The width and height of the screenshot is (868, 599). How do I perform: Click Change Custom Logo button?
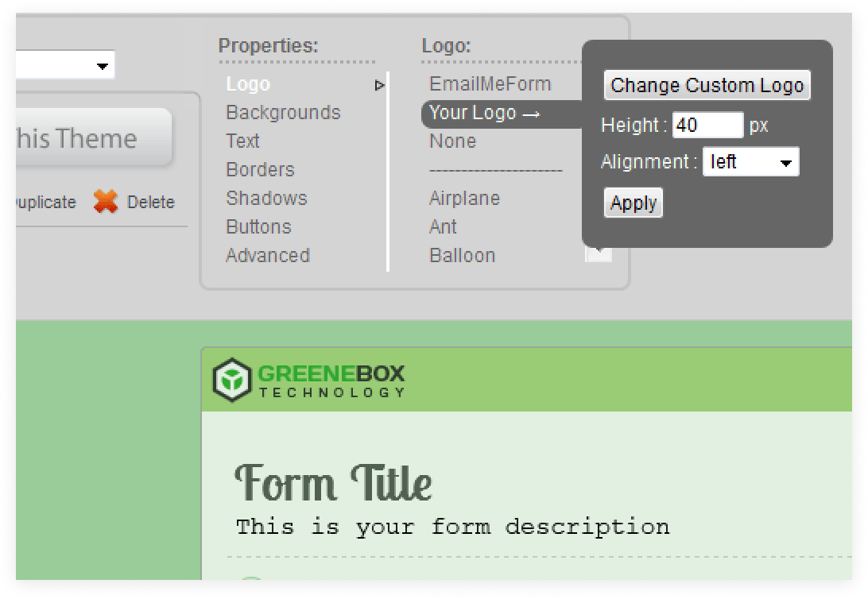pyautogui.click(x=707, y=85)
